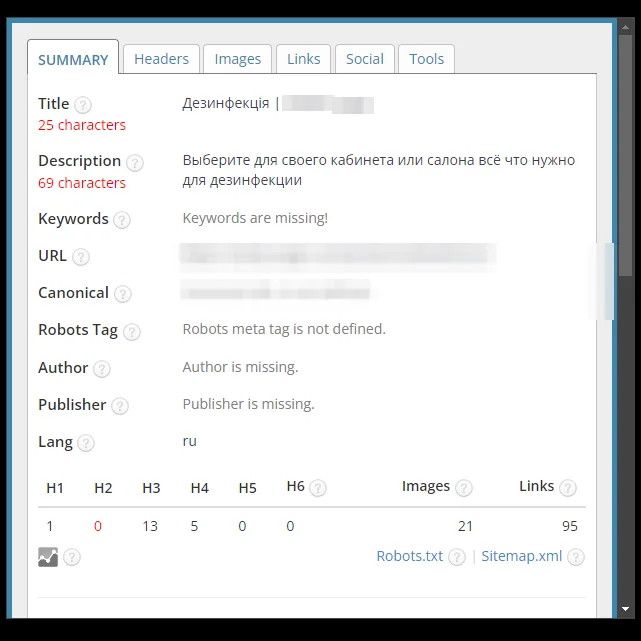Click 'Keywords are missing!' text
Screen dimensions: 641x641
[x=255, y=218]
